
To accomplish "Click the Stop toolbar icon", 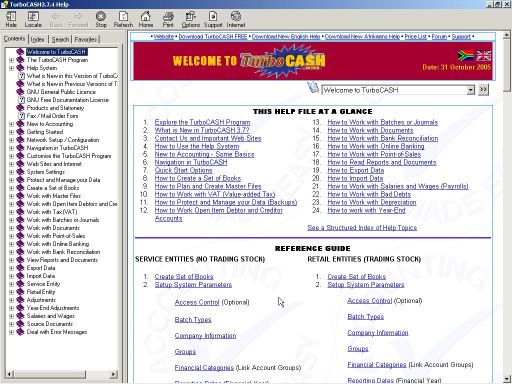I will 101,20.
